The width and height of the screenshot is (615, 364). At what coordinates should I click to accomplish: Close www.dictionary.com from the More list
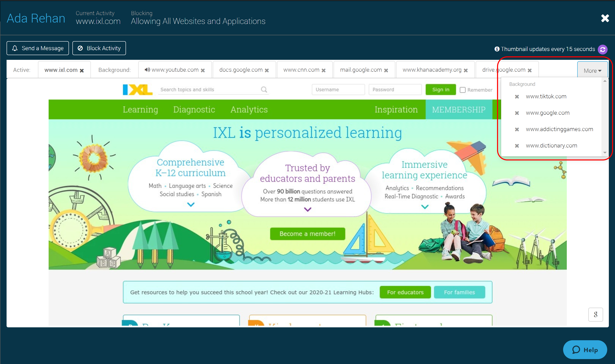517,146
